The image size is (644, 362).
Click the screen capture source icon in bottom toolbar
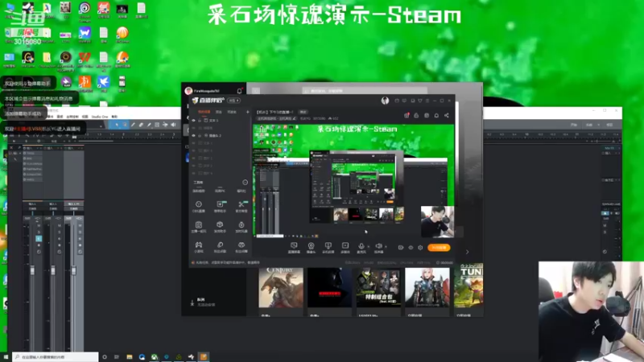(294, 247)
